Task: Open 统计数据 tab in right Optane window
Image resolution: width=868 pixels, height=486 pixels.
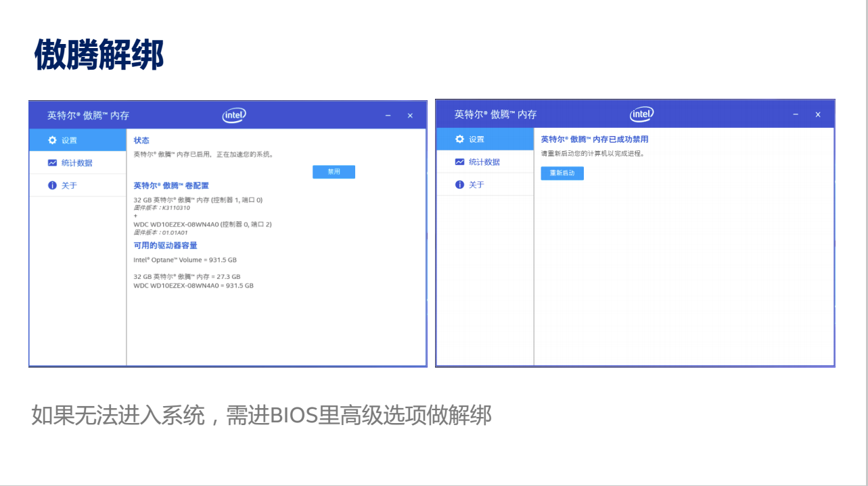Action: point(485,162)
